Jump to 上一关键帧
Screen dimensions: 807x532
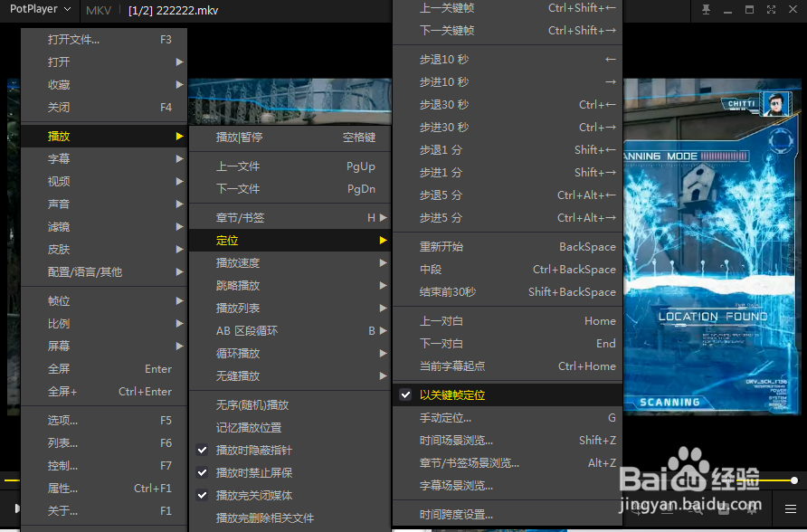[508, 8]
